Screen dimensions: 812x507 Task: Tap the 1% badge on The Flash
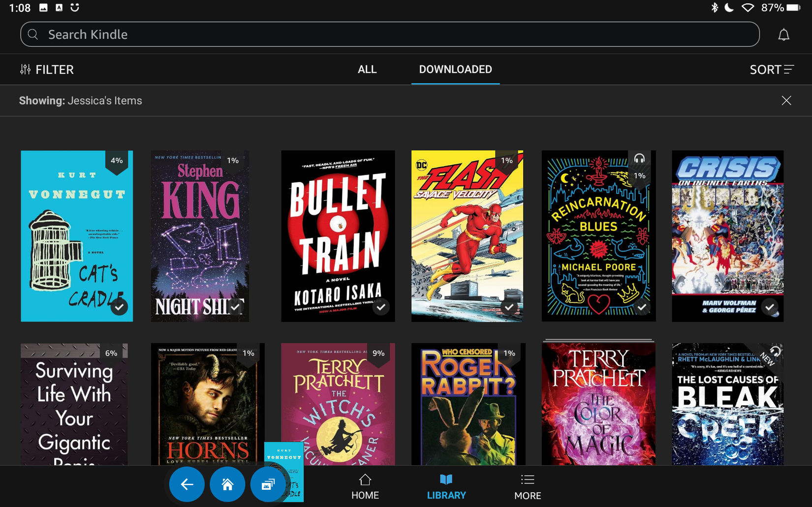click(507, 161)
